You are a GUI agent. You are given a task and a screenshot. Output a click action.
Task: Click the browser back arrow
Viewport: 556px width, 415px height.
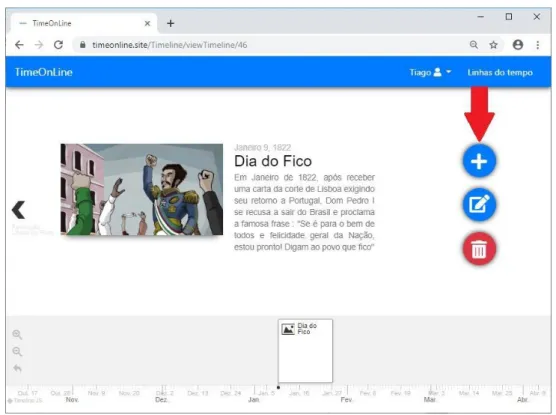19,45
